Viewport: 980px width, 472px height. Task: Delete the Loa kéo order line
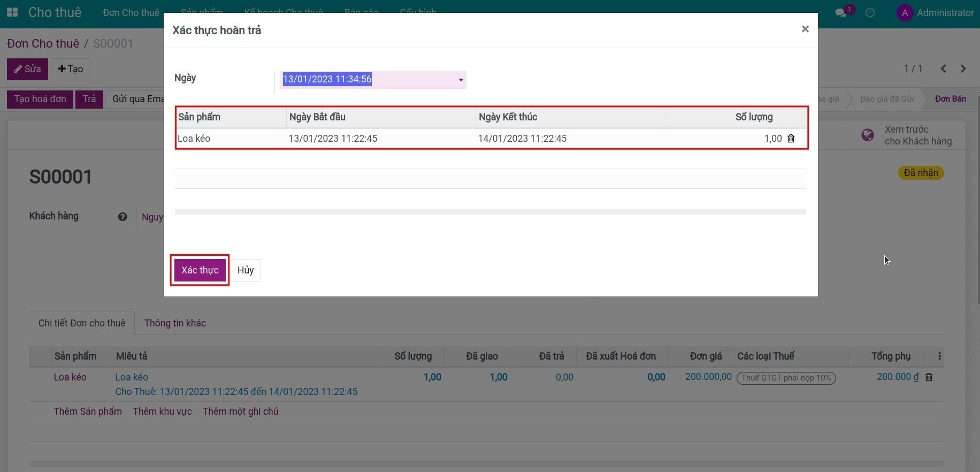click(x=929, y=377)
